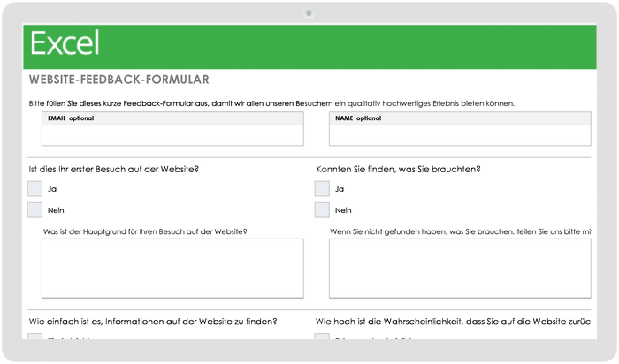Screen dimensions: 619x364
Task: Tick first checkbox under 'Wie einfach ist es' question
Action: click(x=34, y=337)
